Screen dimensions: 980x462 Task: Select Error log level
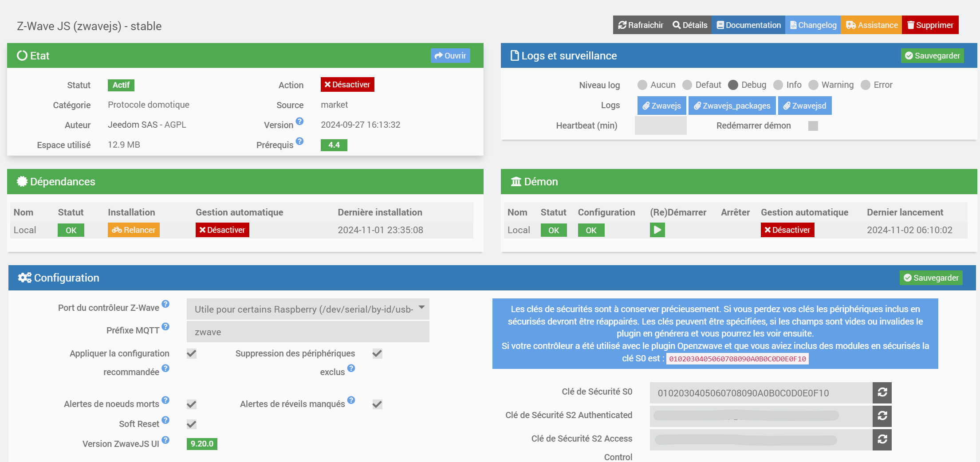pyautogui.click(x=866, y=85)
